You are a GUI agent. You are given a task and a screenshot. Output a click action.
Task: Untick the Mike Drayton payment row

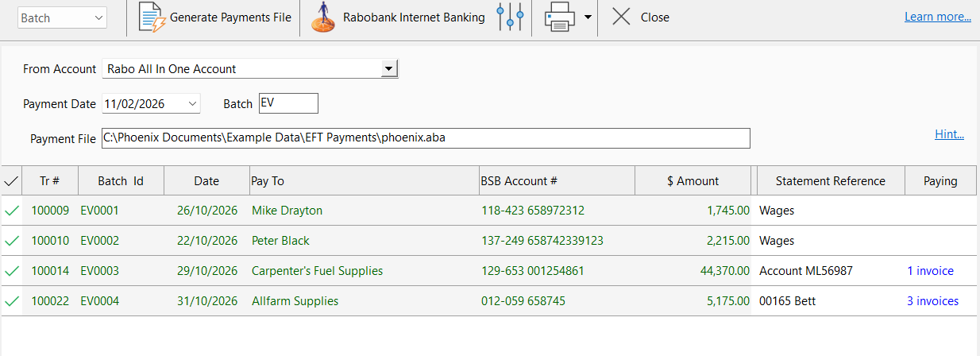11,211
